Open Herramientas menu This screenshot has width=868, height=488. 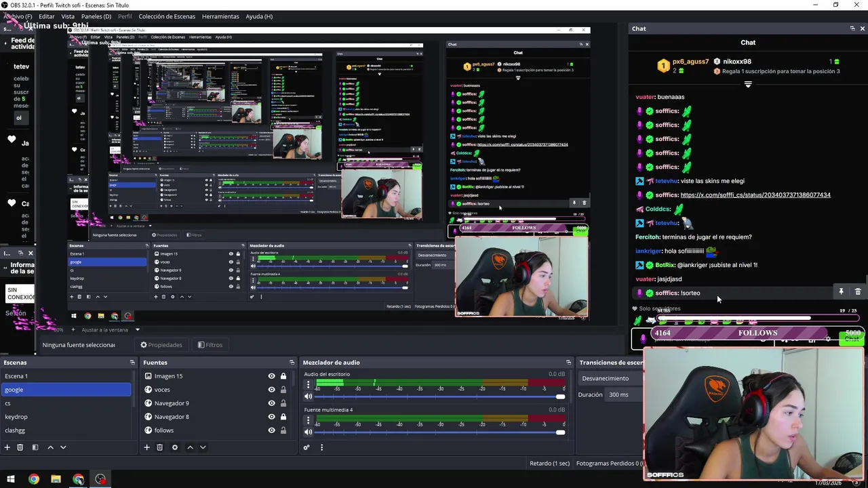pos(220,16)
